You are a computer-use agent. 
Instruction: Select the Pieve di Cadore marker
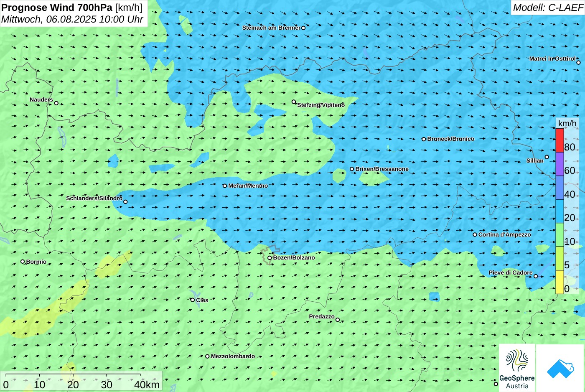(x=536, y=276)
